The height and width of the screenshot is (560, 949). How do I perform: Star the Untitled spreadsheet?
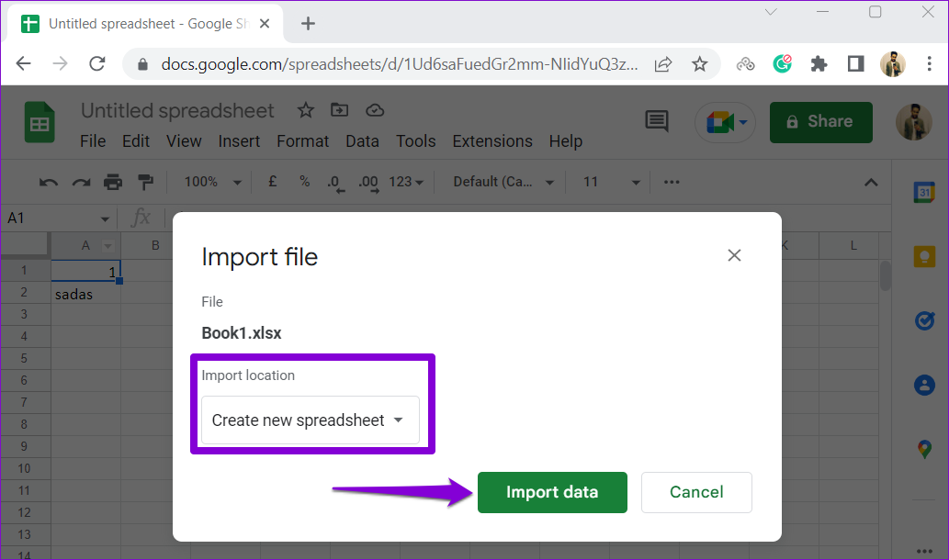pyautogui.click(x=306, y=110)
